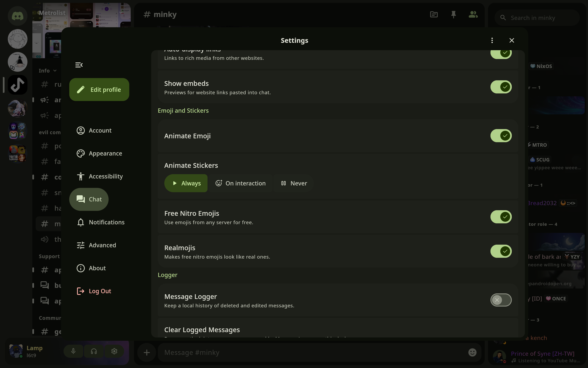
Task: Open settings overflow three-dot menu
Action: pyautogui.click(x=492, y=40)
